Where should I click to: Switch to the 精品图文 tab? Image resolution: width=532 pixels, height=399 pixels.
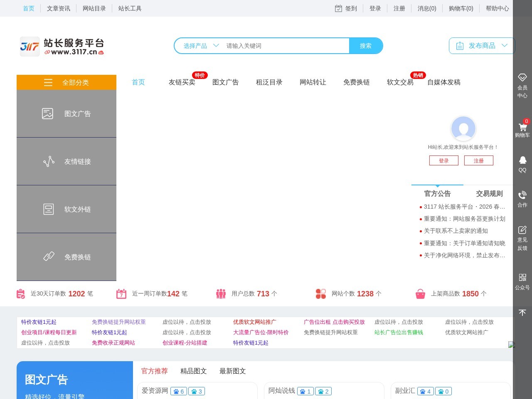[x=193, y=371]
